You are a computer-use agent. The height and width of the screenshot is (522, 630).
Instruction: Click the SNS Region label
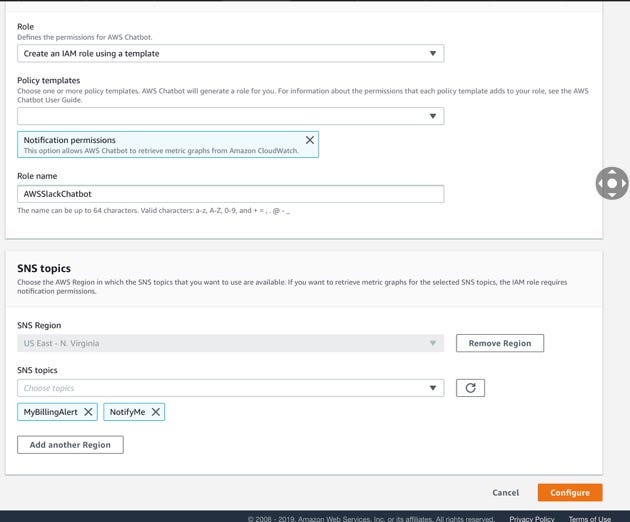tap(39, 325)
